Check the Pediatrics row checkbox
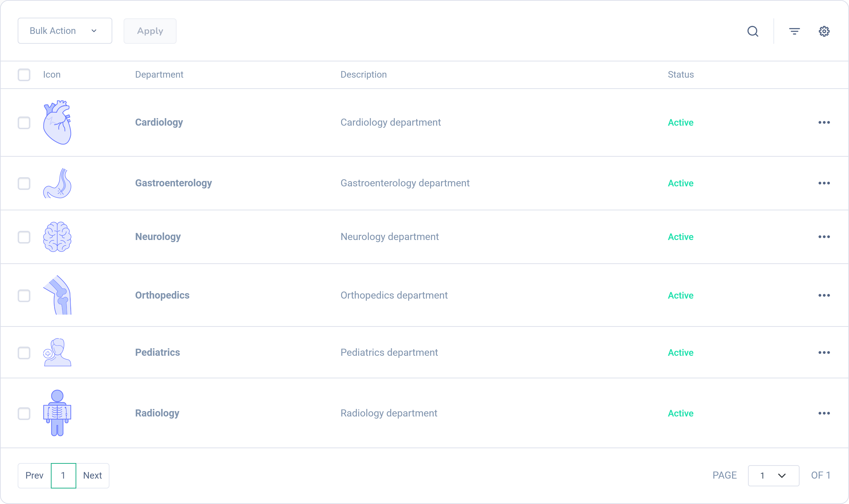This screenshot has width=849, height=504. tap(24, 353)
